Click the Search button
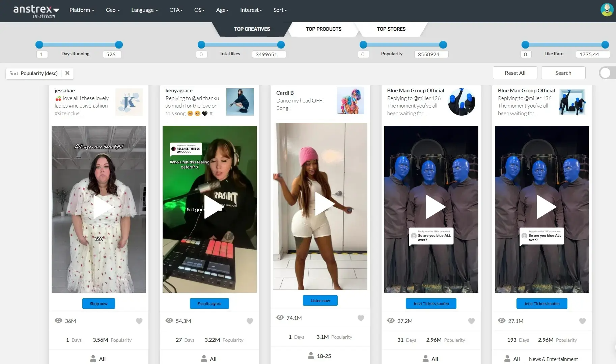Viewport: 616px width, 364px height. click(563, 73)
